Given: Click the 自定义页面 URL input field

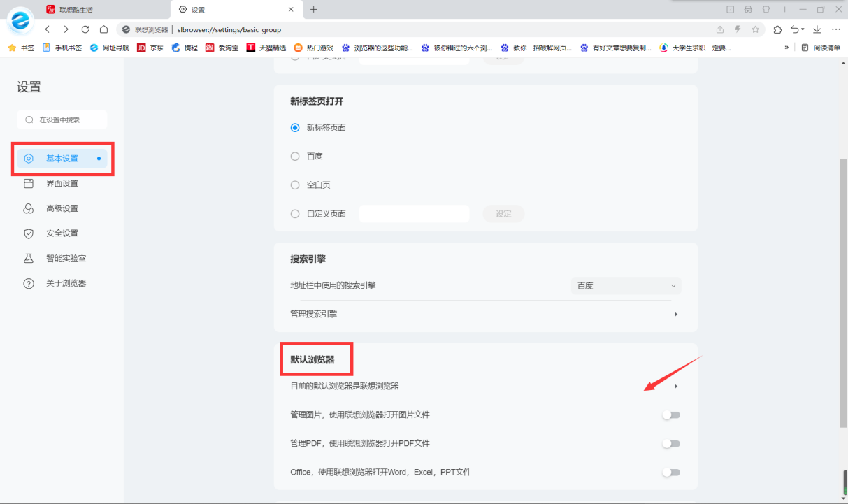Looking at the screenshot, I should [x=414, y=214].
